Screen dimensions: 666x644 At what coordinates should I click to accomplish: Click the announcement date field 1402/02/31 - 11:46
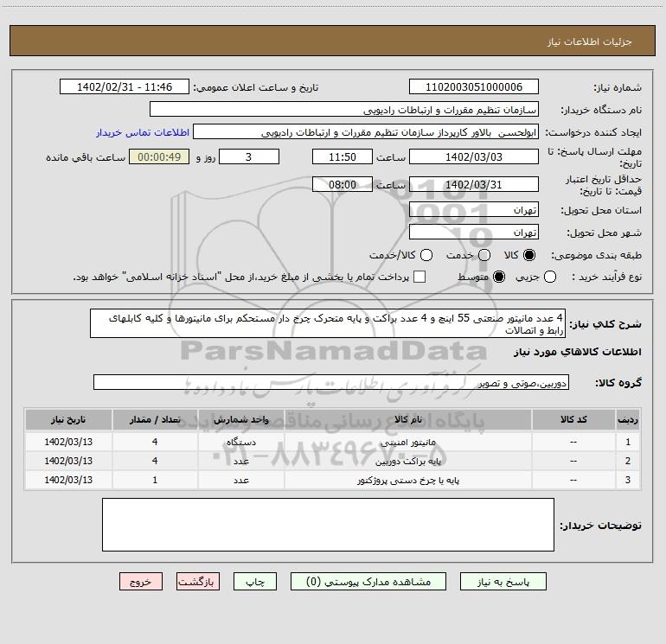coord(125,87)
